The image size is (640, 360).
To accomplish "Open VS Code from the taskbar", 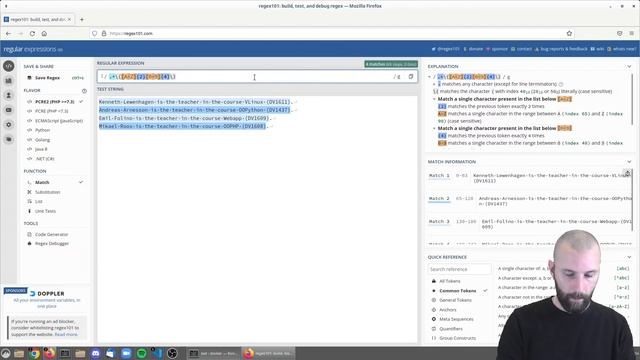I will click(157, 353).
